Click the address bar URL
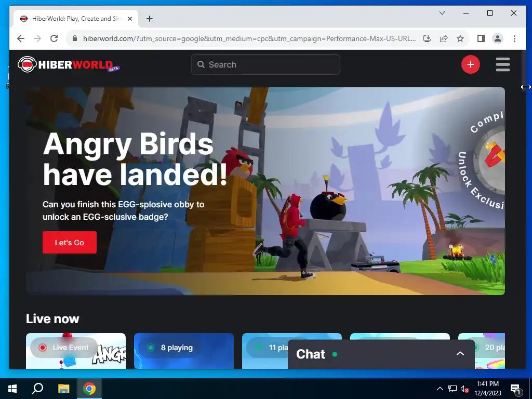 pyautogui.click(x=249, y=38)
